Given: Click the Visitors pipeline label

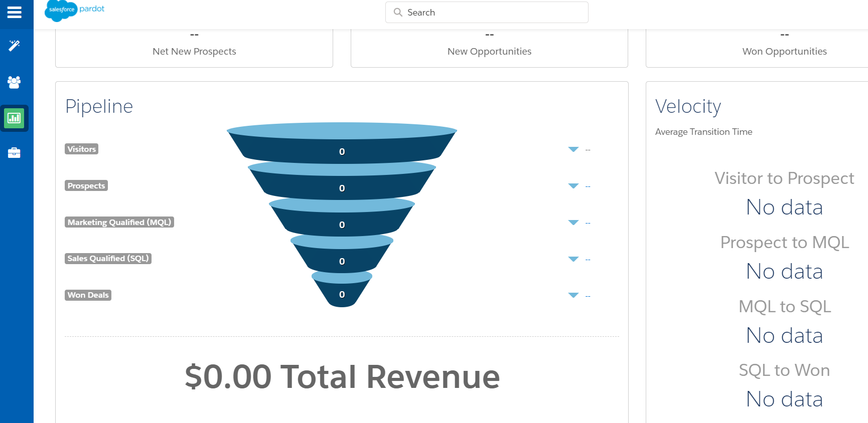Looking at the screenshot, I should point(81,149).
